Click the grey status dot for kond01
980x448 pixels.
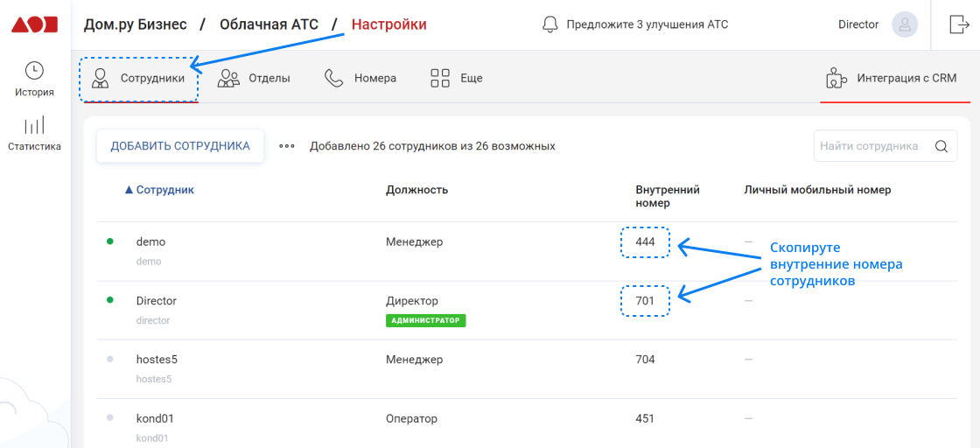click(x=110, y=418)
